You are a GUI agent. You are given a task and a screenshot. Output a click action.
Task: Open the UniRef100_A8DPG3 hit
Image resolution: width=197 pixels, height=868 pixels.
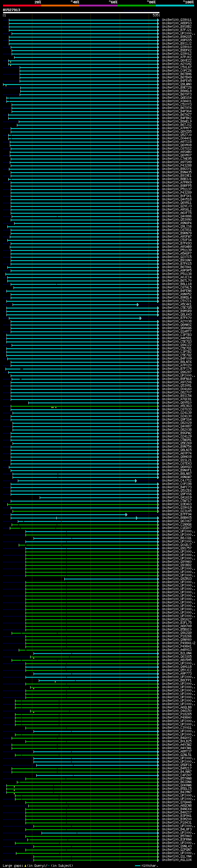[x=177, y=23]
